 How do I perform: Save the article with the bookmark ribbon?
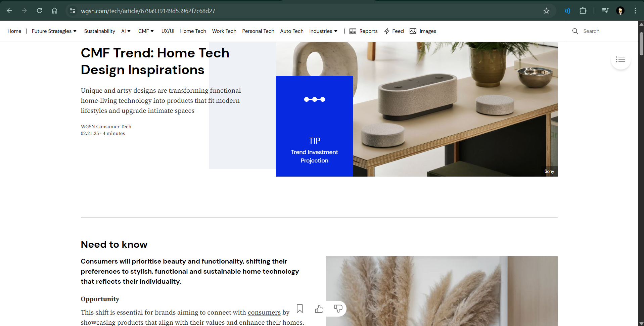tap(300, 309)
